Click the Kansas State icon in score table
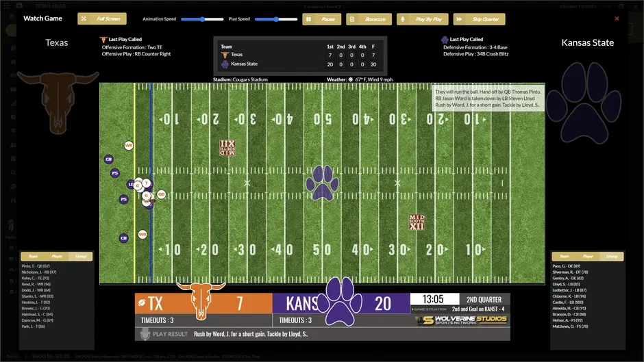This screenshot has width=644, height=362. point(225,64)
